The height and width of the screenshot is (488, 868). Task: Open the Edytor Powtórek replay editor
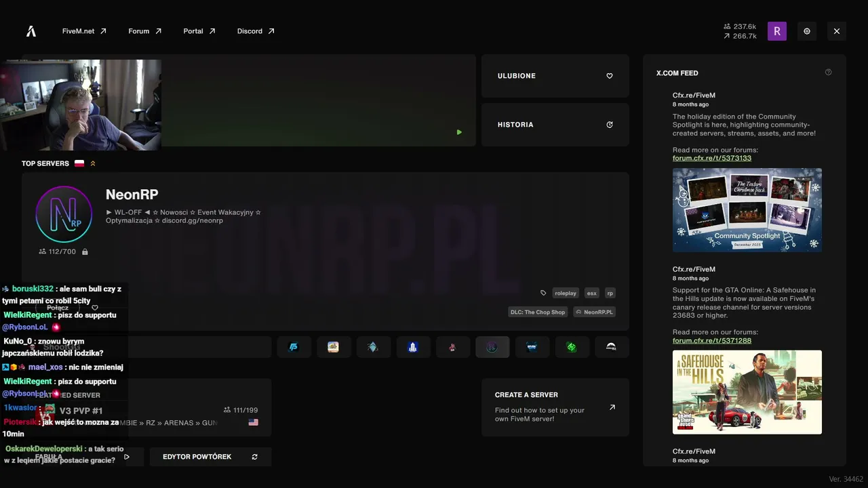210,457
